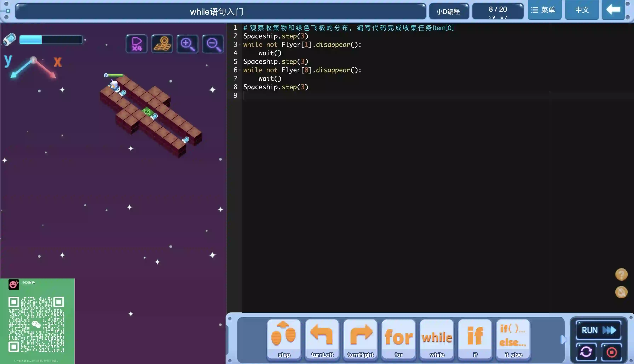
Task: Switch language with the 中文 button
Action: 582,10
